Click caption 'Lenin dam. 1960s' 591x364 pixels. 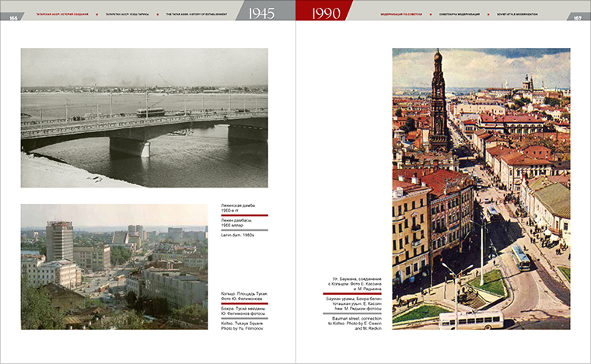pyautogui.click(x=237, y=235)
